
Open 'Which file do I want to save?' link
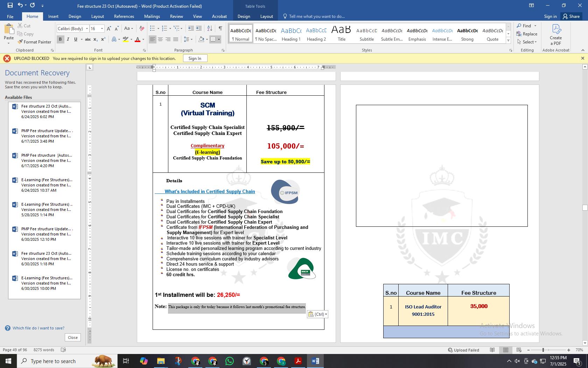[x=38, y=328]
